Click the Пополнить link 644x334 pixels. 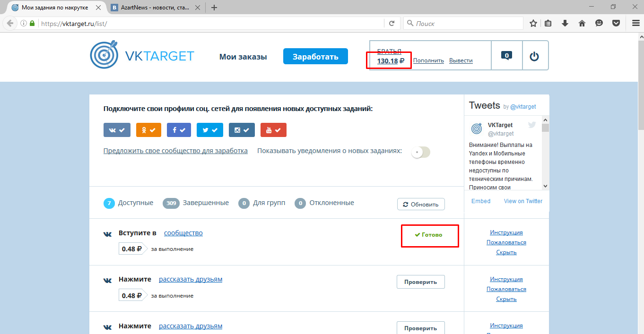tap(428, 60)
